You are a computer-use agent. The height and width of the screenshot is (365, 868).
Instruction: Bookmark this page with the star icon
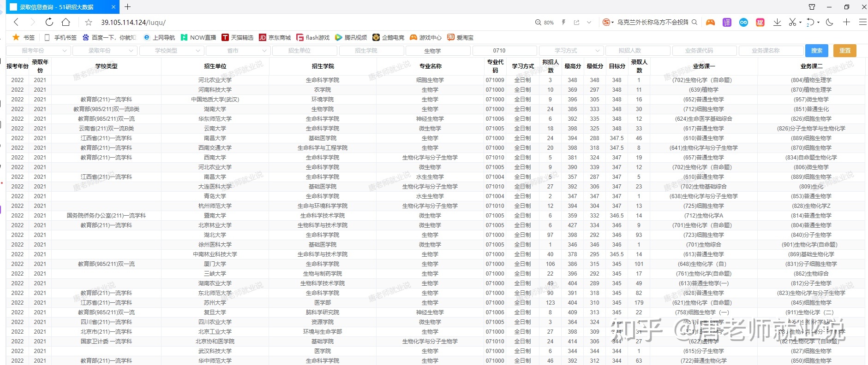tap(89, 22)
